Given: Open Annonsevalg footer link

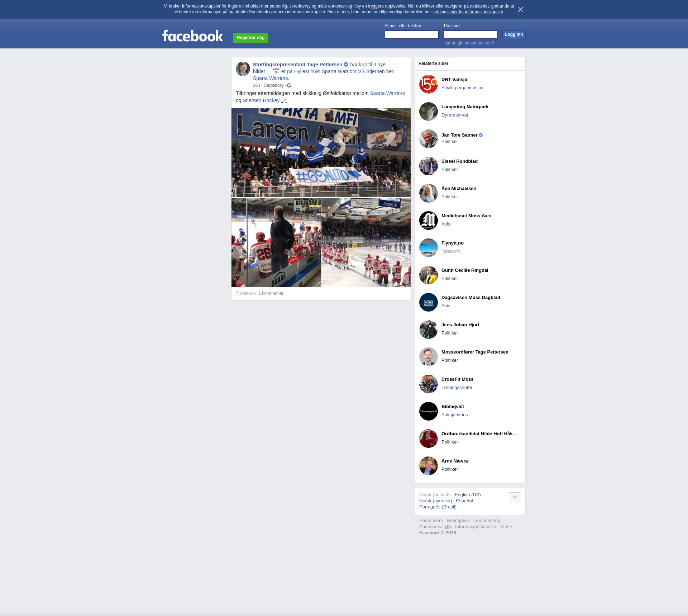Looking at the screenshot, I should point(433,527).
